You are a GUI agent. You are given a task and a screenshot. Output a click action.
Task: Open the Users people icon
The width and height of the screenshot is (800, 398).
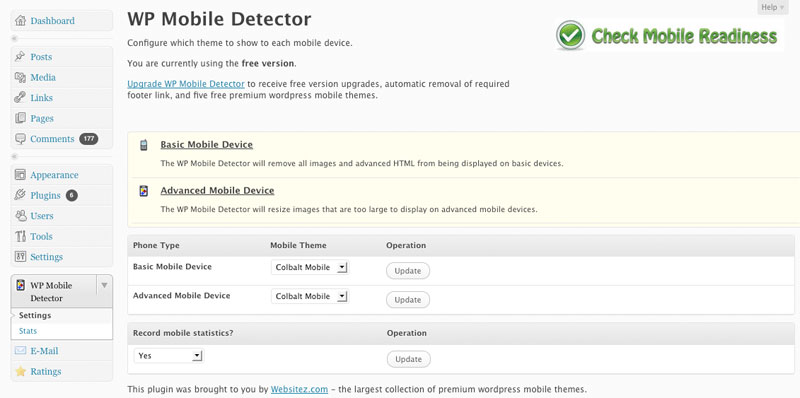click(20, 216)
